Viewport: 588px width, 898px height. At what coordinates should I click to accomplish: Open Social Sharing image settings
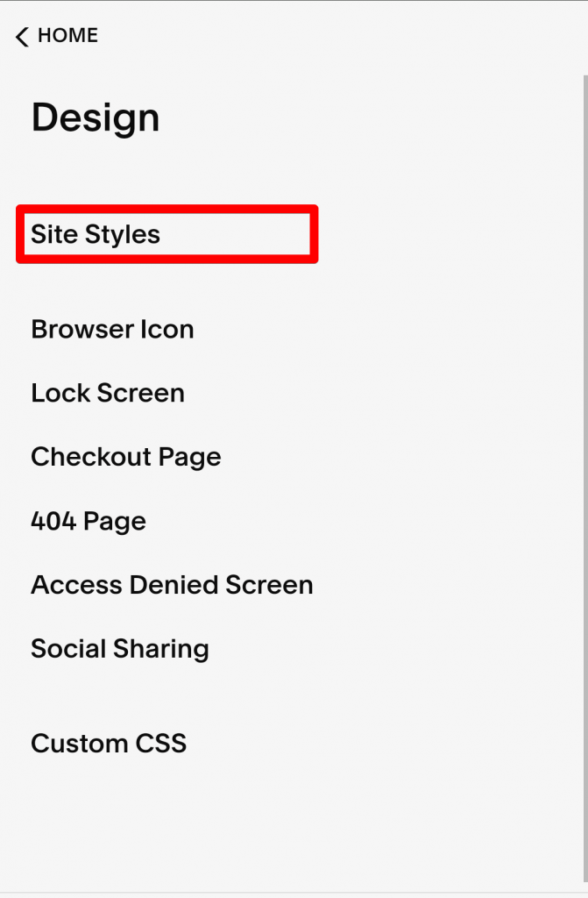(x=119, y=648)
